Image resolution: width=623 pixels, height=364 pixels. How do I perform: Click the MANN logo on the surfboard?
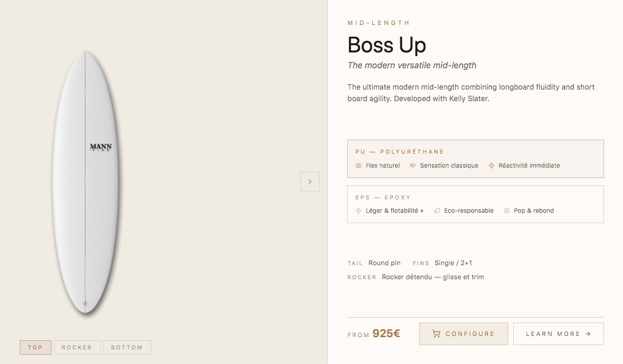tap(101, 147)
